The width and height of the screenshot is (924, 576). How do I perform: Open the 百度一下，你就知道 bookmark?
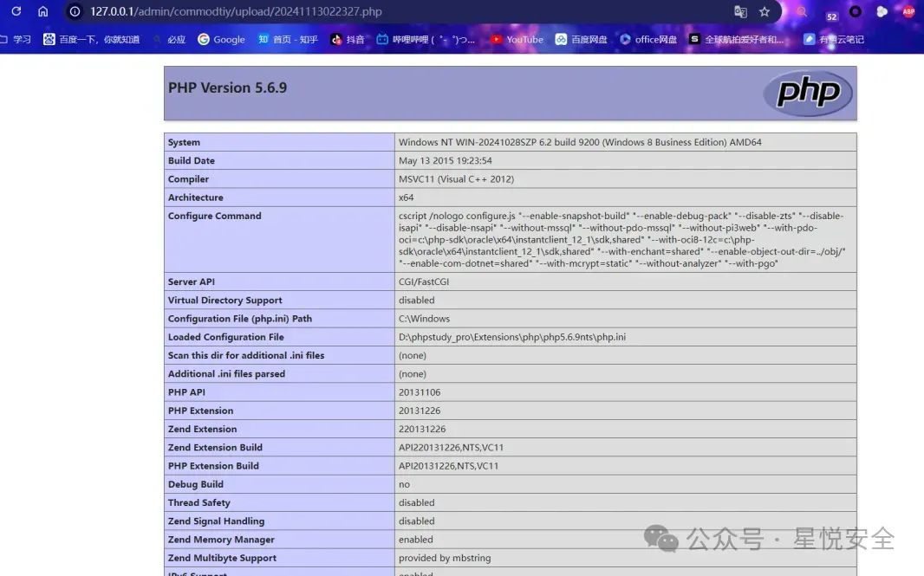pyautogui.click(x=92, y=40)
